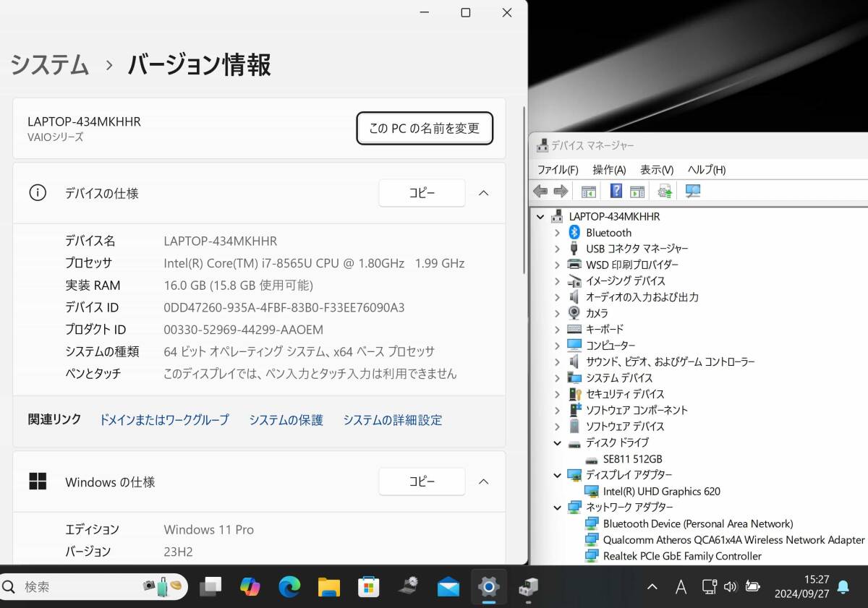
Task: Select Realtek PCIe GbE Family Controller
Action: [682, 556]
